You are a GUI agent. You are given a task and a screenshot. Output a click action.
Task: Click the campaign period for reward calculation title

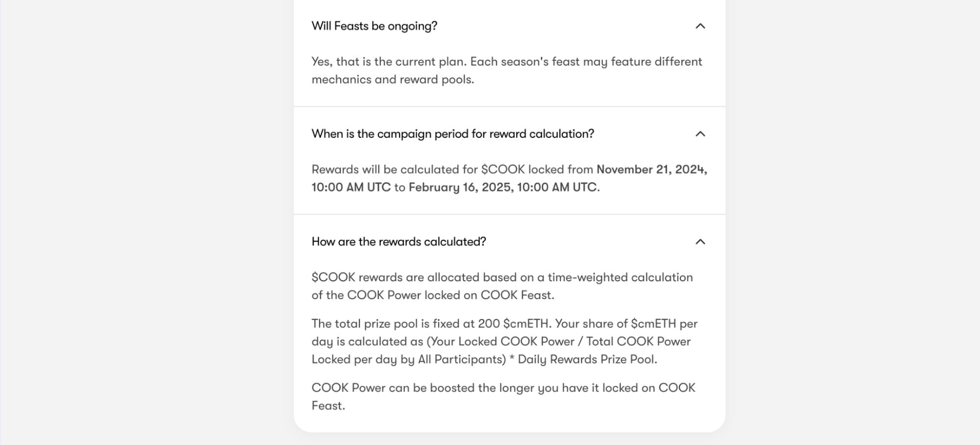452,134
